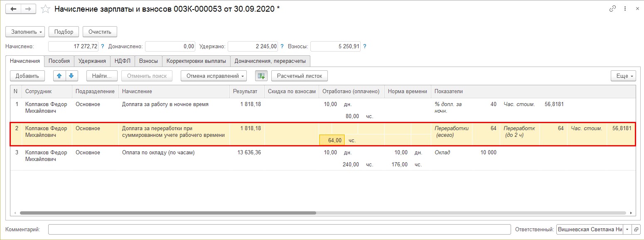The width and height of the screenshot is (644, 240).
Task: Click the 80,00 hours cell in row 1
Action: coord(351,116)
